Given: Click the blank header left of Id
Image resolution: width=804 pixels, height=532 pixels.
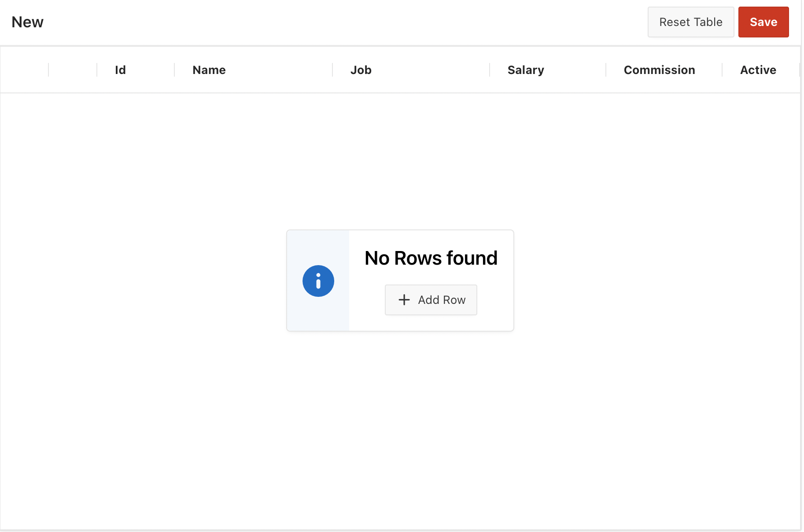Looking at the screenshot, I should point(73,70).
